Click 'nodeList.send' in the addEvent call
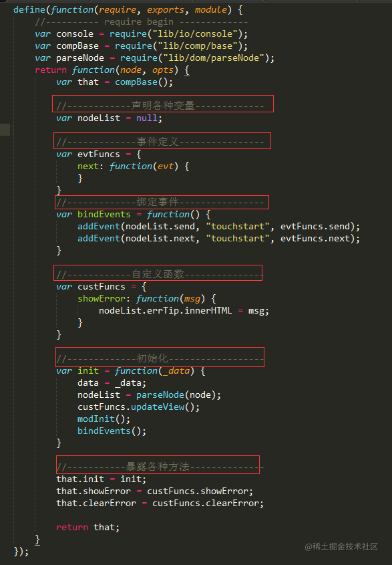 point(160,227)
